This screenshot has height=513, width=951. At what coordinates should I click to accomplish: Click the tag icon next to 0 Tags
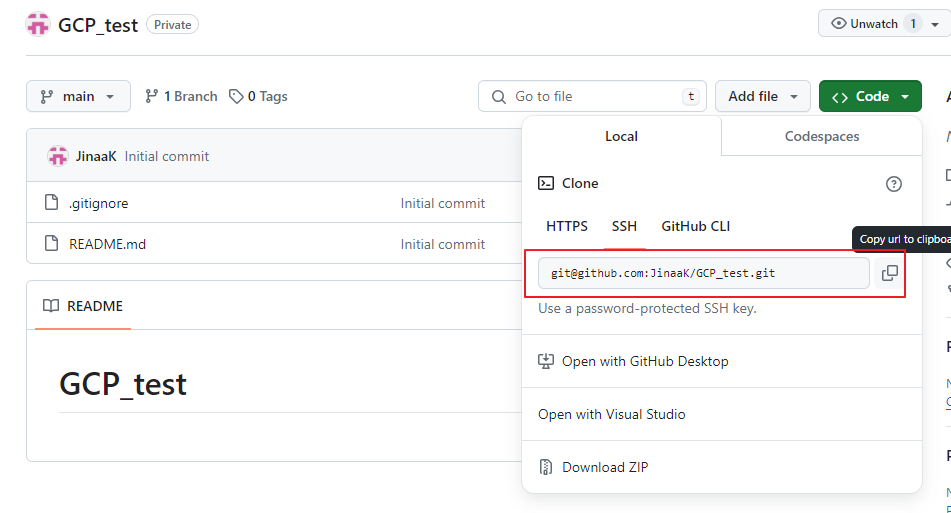(236, 96)
